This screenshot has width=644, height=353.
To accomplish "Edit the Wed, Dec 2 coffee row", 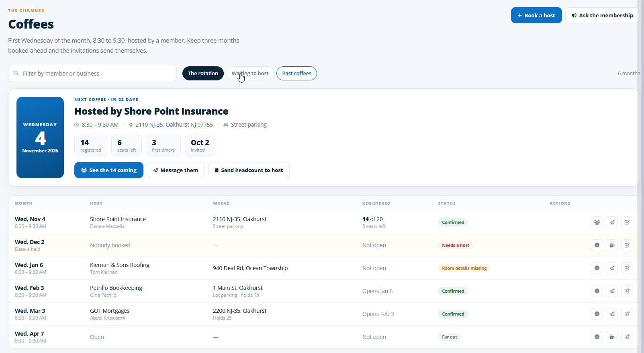I will 627,245.
